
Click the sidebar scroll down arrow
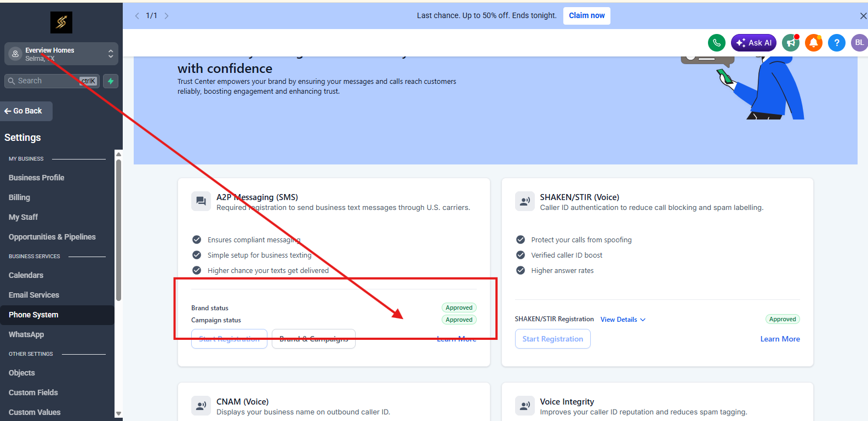point(118,414)
